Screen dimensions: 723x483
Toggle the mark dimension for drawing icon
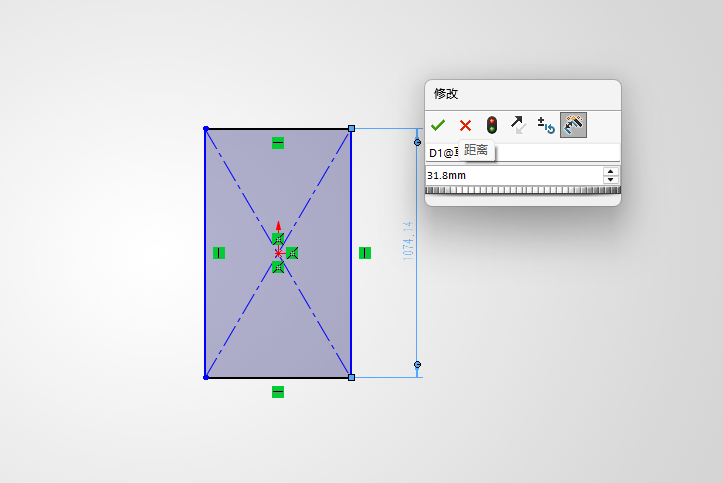pyautogui.click(x=573, y=125)
